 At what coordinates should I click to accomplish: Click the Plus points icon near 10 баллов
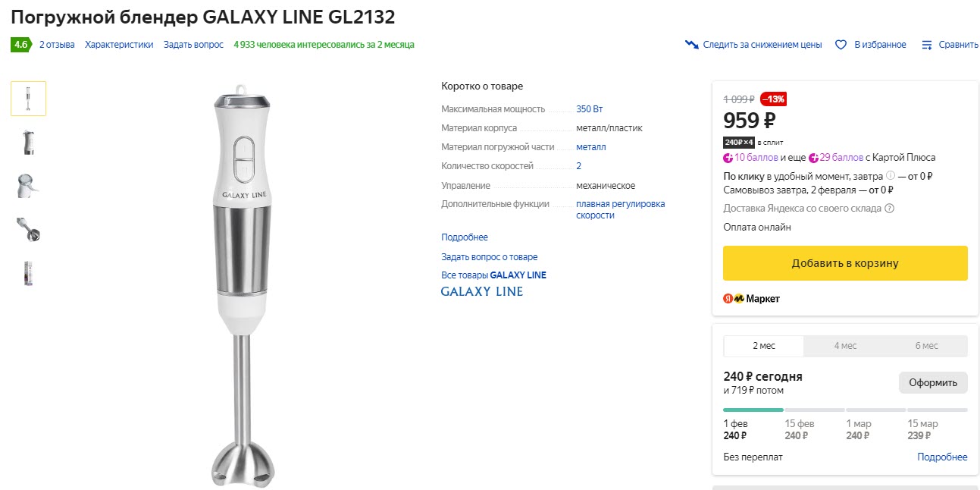[x=729, y=157]
